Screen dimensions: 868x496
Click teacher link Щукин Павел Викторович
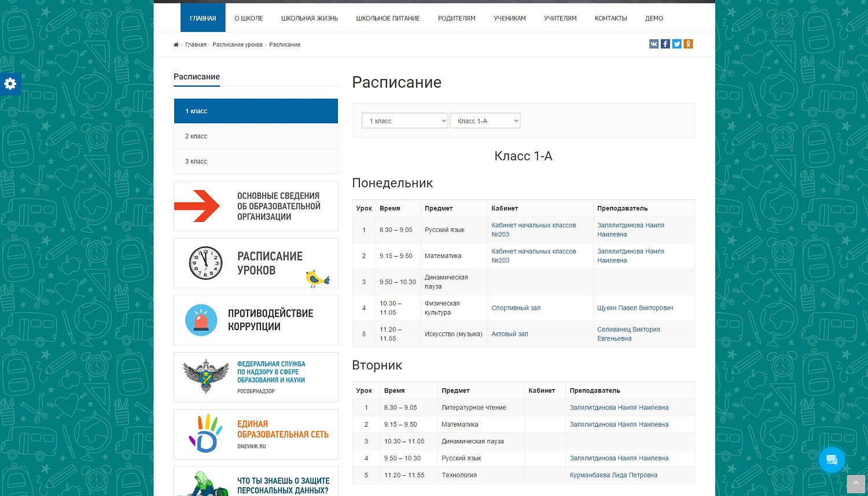point(635,308)
